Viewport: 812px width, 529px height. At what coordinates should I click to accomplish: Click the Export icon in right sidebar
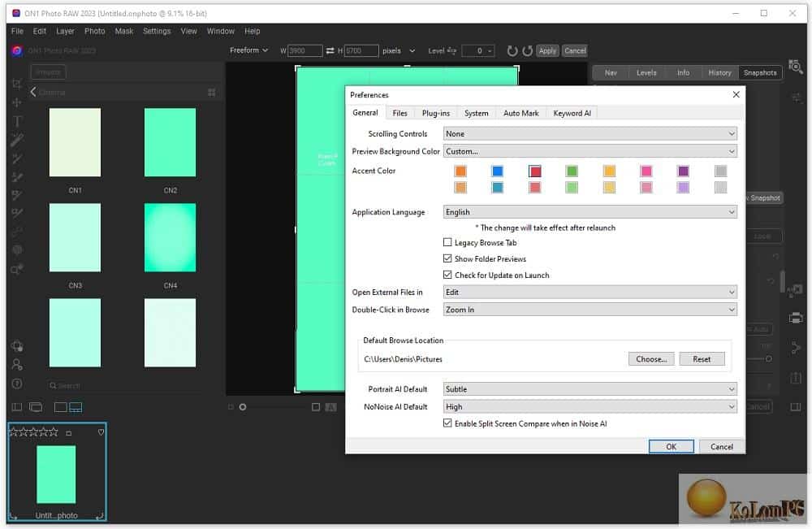point(796,378)
